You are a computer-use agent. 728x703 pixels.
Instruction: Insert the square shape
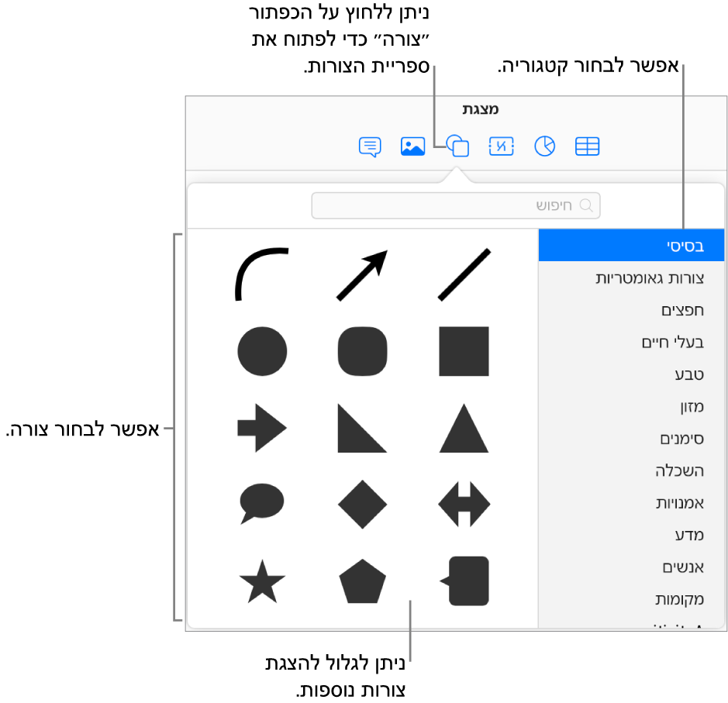pyautogui.click(x=464, y=351)
